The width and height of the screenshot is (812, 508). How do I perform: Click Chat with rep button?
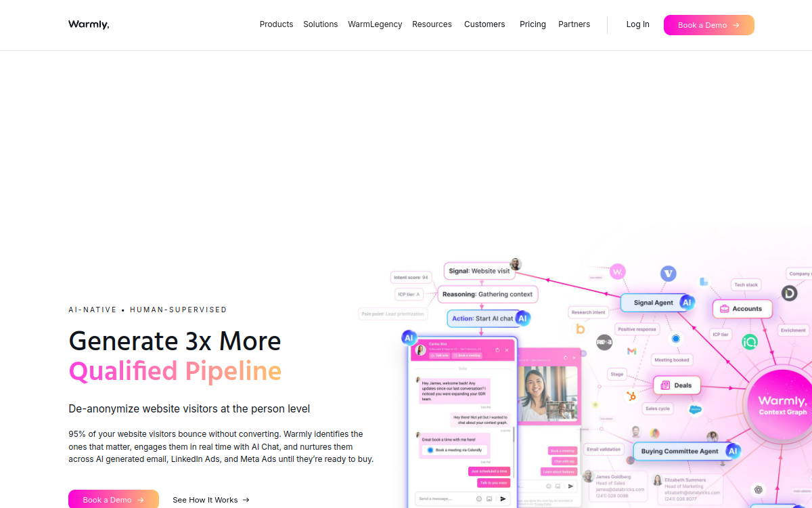(x=564, y=461)
